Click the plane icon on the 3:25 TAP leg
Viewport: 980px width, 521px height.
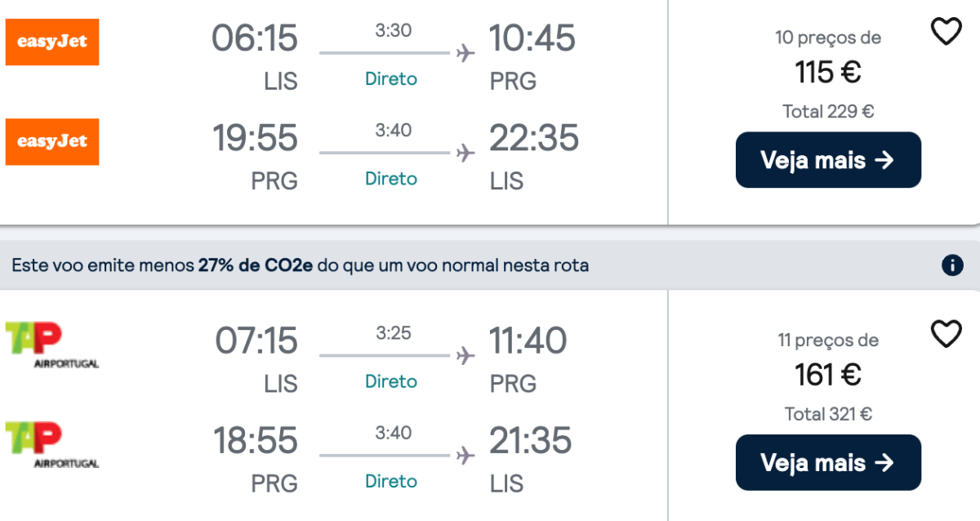(x=465, y=356)
